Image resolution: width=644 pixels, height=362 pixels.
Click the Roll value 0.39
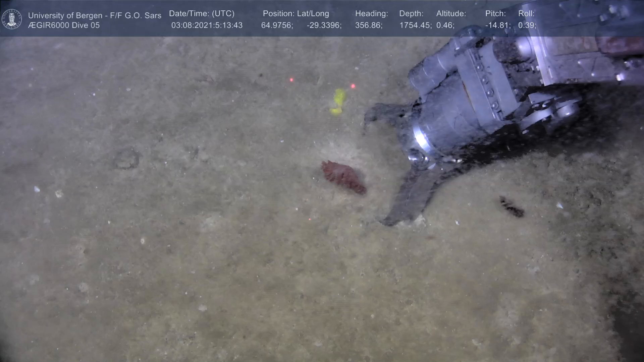[x=527, y=25]
